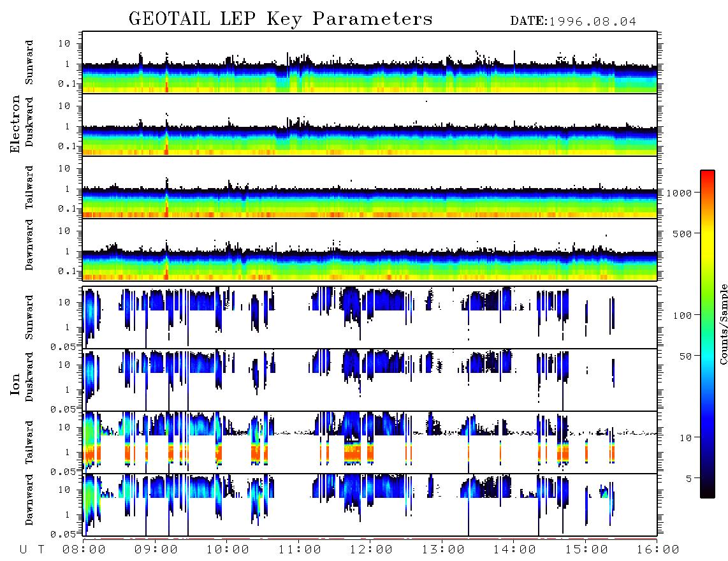This screenshot has height=561, width=728.
Task: Select the Electron Tailward axis label
Action: (x=29, y=187)
